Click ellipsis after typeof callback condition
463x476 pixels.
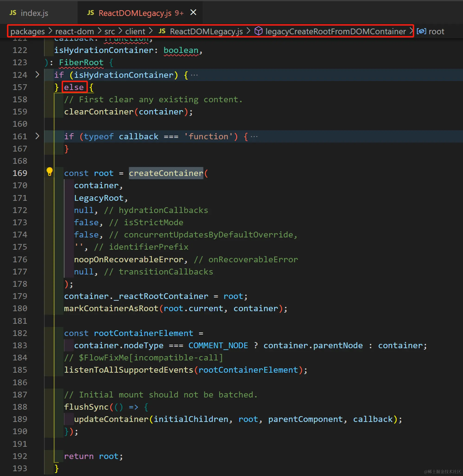254,137
